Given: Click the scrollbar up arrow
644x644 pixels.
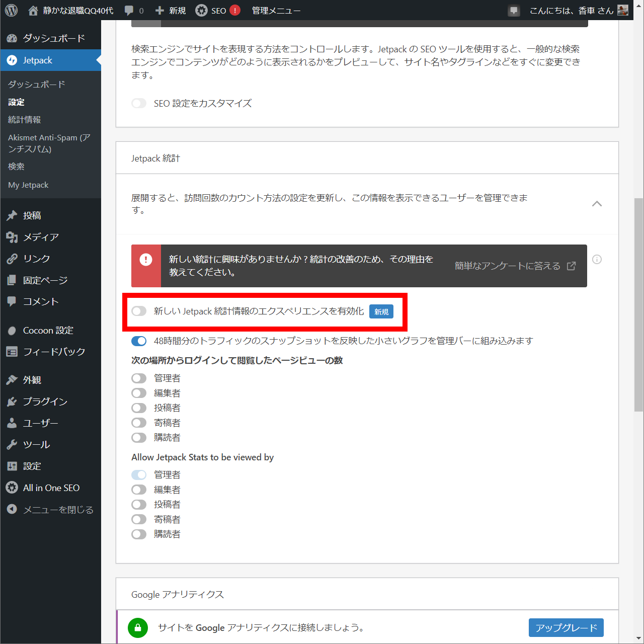Looking at the screenshot, I should click(638, 5).
